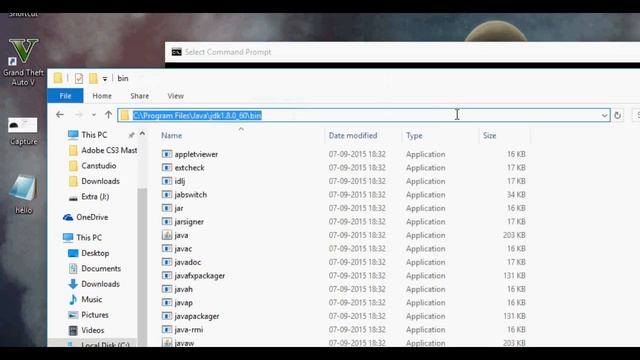Click the Properties quick access toolbar icon
Image resolution: width=640 pixels, height=360 pixels.
(x=79, y=78)
